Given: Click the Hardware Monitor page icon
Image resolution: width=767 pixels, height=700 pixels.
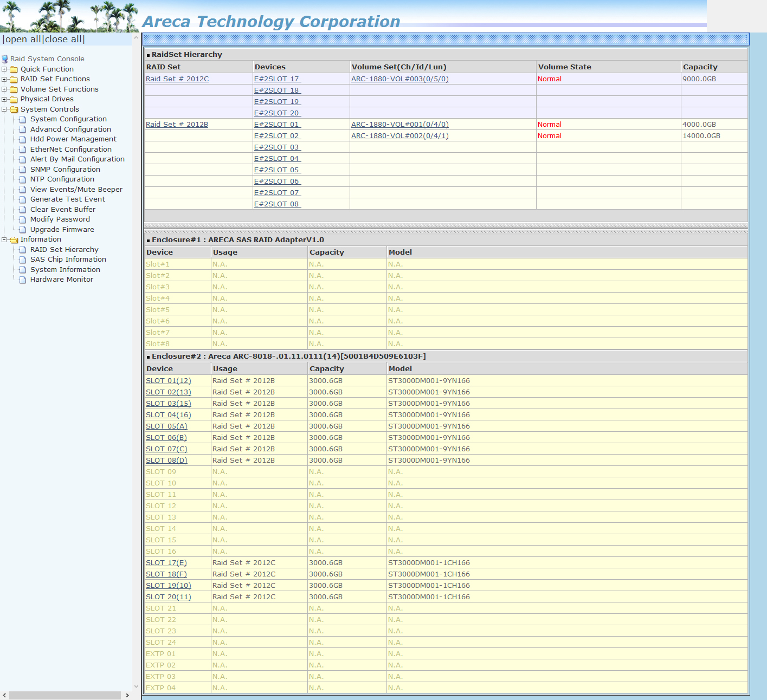Looking at the screenshot, I should [23, 280].
